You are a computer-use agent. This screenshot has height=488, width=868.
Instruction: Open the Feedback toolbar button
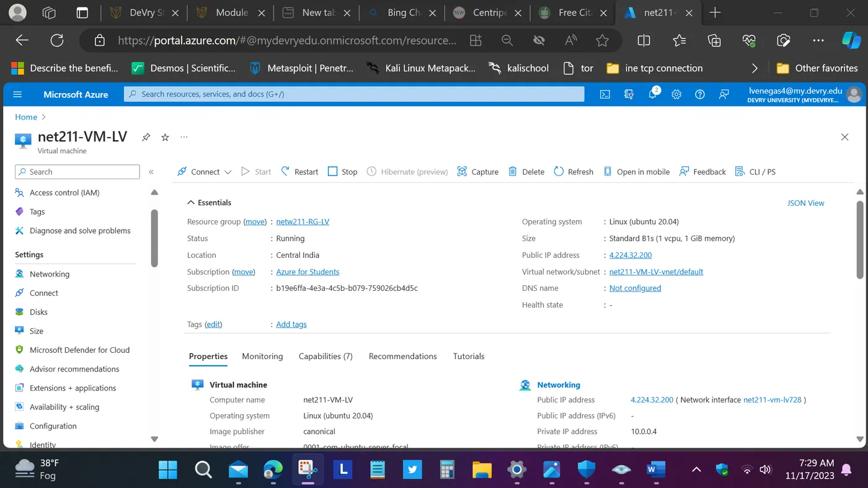tap(702, 172)
